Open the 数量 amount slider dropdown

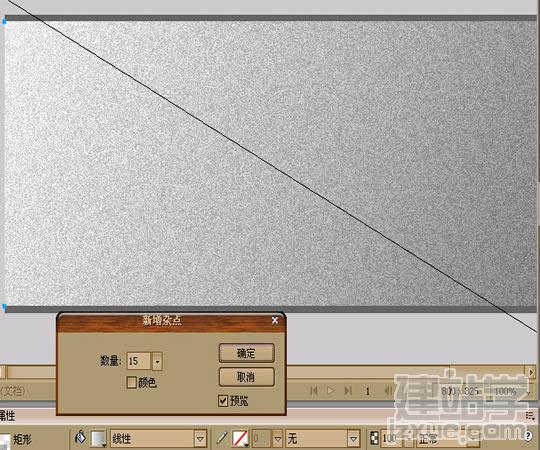point(157,362)
